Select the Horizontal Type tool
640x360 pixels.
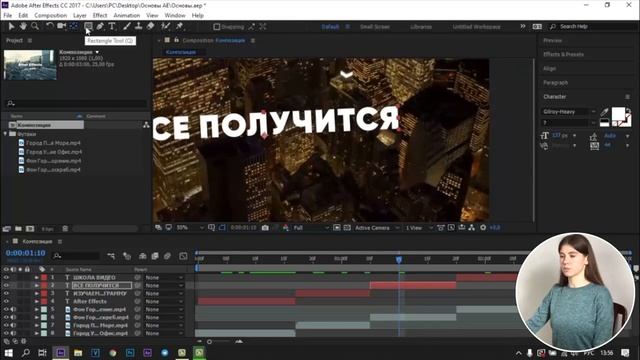tap(112, 26)
